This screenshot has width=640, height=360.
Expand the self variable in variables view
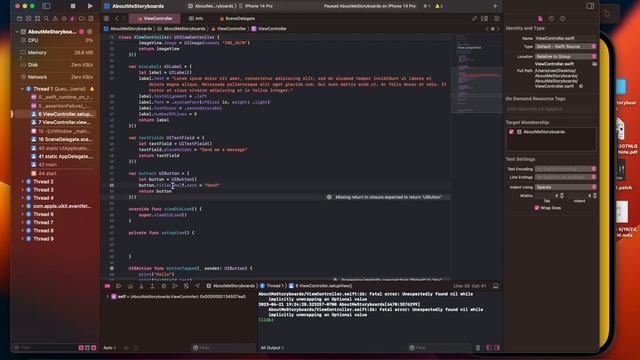point(108,297)
